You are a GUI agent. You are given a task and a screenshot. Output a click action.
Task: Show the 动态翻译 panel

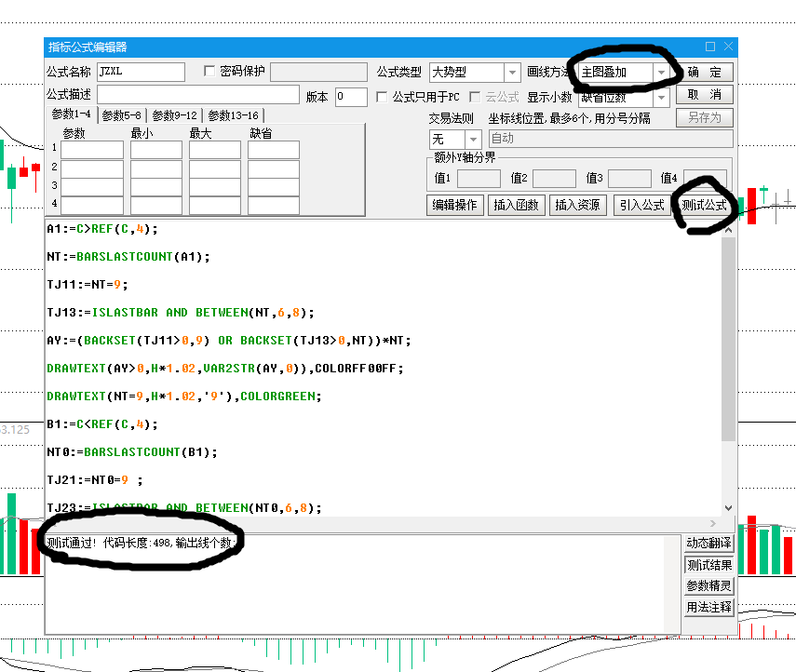click(x=708, y=543)
